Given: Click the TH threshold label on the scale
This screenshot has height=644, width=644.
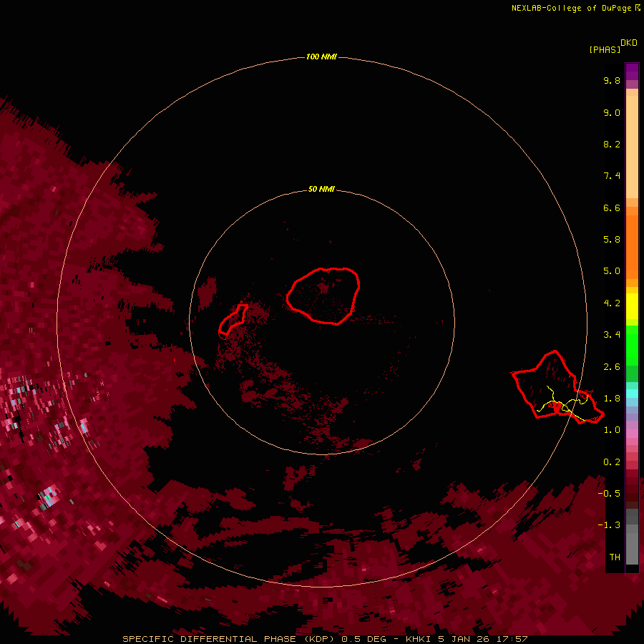Looking at the screenshot, I should coord(615,557).
